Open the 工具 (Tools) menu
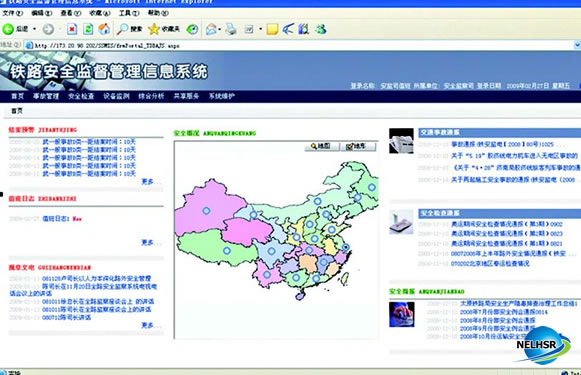581x375 pixels. click(129, 13)
